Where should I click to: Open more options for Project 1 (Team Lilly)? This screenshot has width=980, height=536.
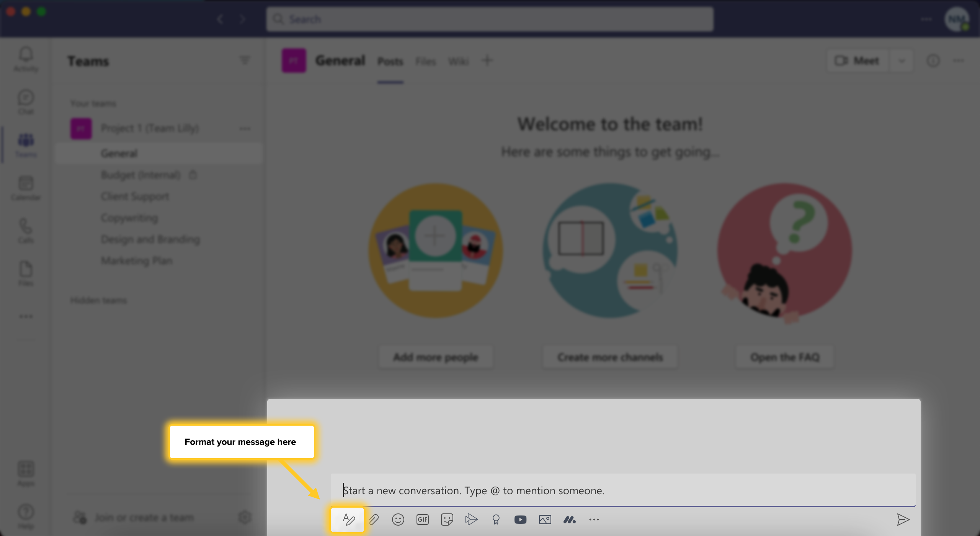[245, 128]
